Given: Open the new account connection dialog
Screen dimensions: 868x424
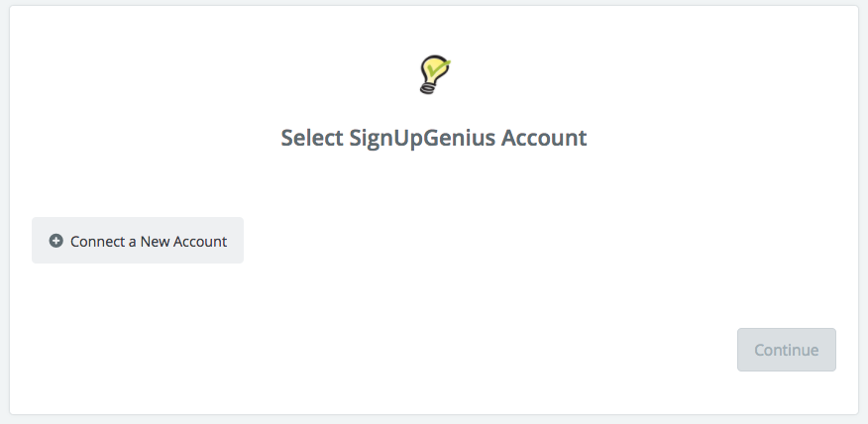Looking at the screenshot, I should (138, 240).
